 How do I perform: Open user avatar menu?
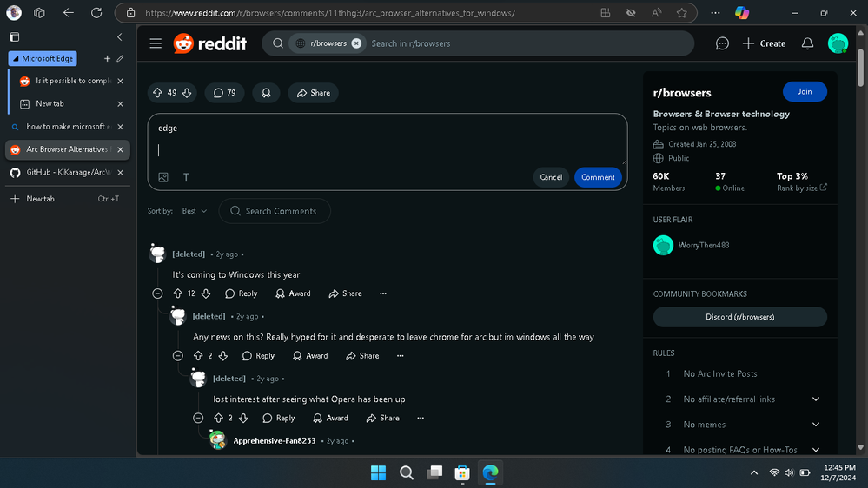tap(838, 43)
